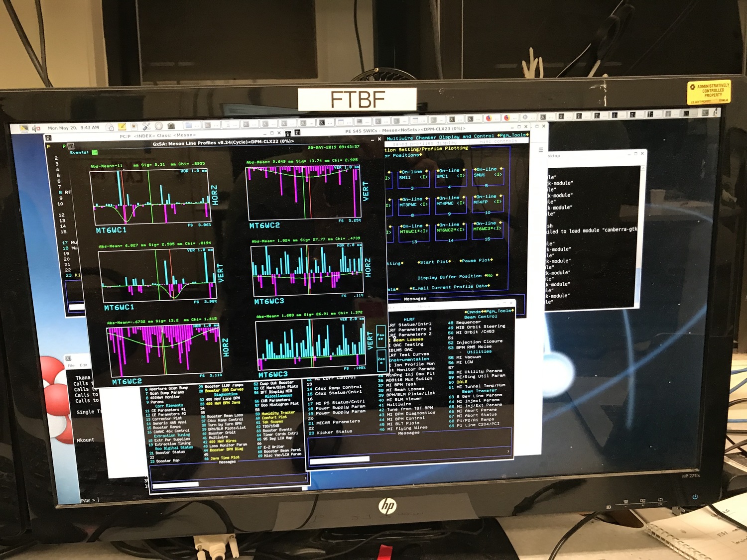Image resolution: width=747 pixels, height=560 pixels.
Task: Switch to saved profiles display tab
Action: pyautogui.click(x=425, y=143)
